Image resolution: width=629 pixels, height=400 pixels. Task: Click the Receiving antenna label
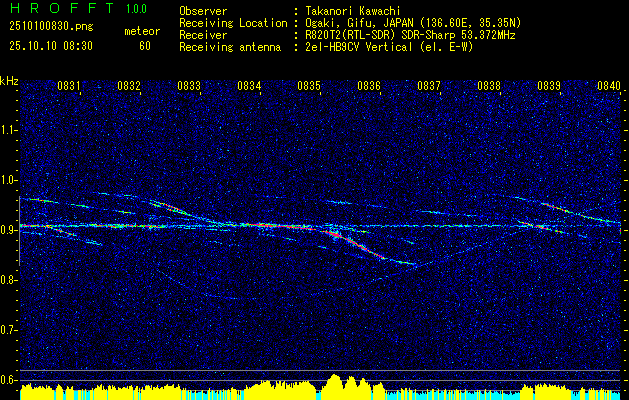tap(230, 47)
